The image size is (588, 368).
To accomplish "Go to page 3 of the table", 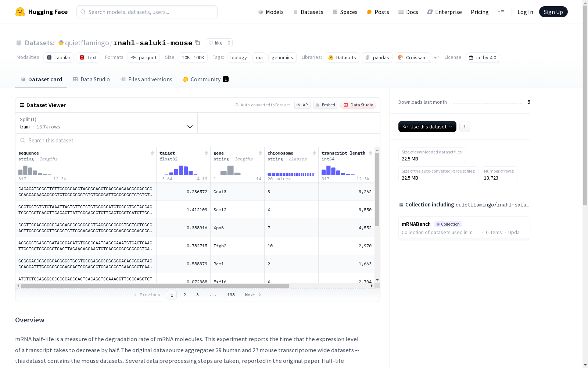I will coord(197,295).
